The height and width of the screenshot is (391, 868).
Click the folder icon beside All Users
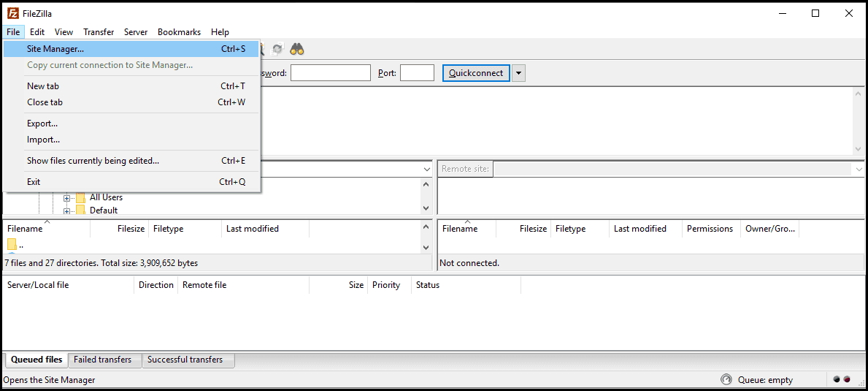(x=81, y=197)
